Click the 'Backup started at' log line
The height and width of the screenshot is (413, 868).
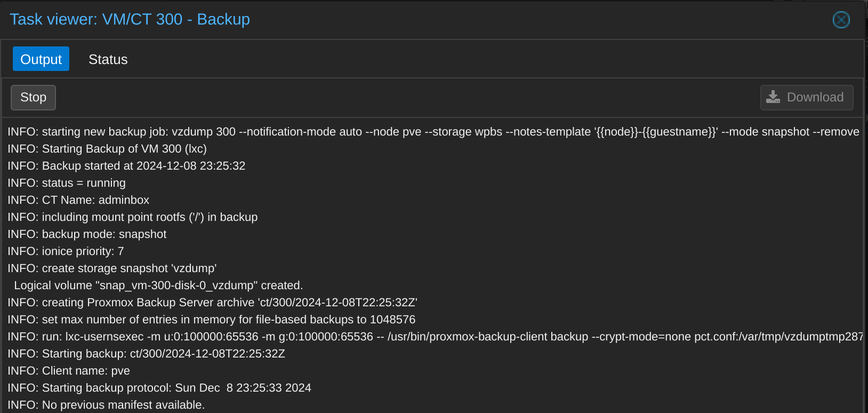click(x=126, y=166)
